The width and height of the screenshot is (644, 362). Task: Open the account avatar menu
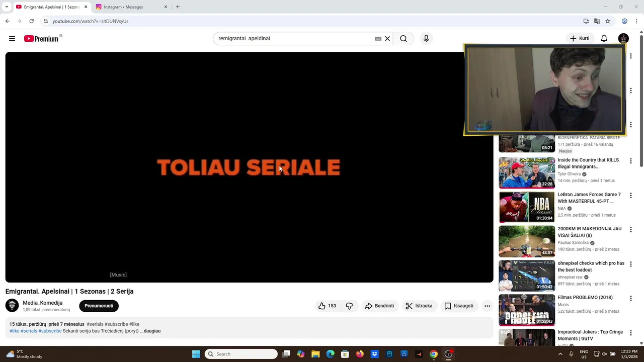[x=623, y=39]
